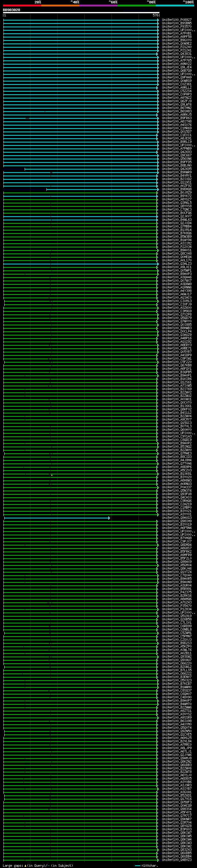
Task: Select hit label UniRef100_B9DHQ8
Action: point(176,189)
